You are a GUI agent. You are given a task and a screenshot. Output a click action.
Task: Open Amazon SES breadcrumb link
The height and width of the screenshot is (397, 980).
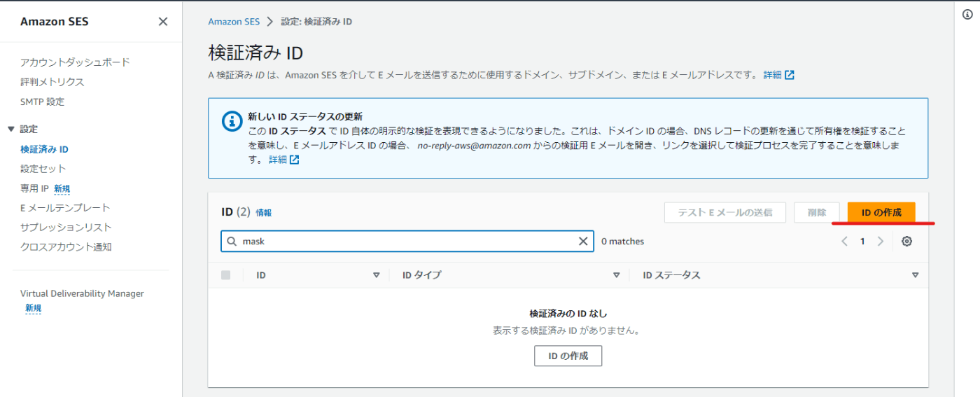234,22
